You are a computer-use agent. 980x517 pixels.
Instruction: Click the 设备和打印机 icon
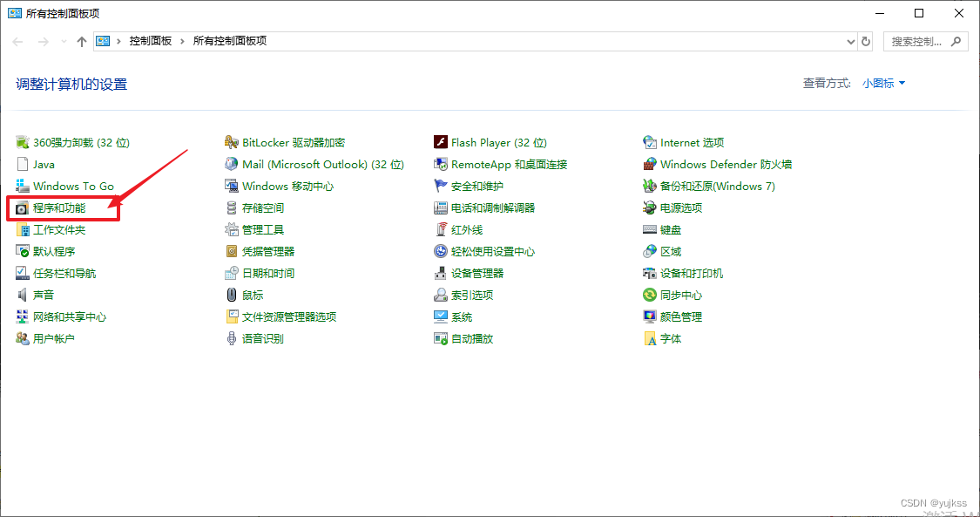point(650,273)
